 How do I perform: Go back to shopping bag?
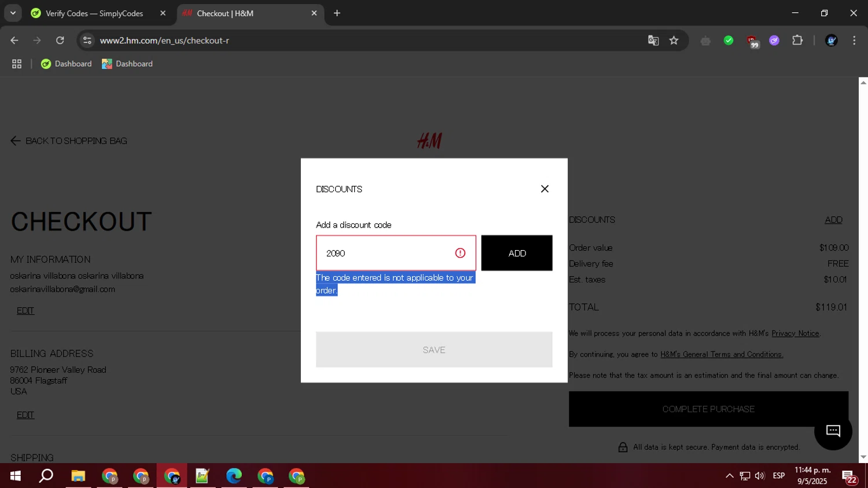point(69,141)
